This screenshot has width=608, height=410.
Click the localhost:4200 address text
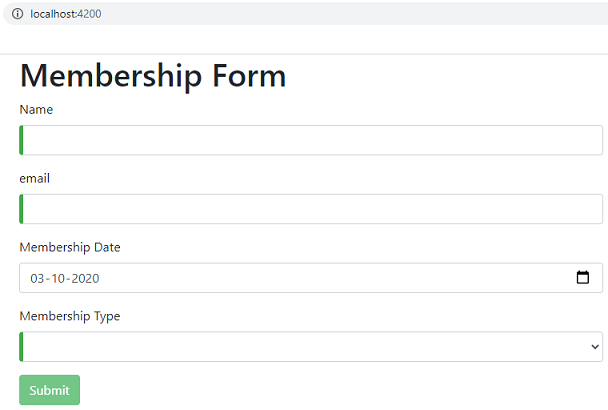pyautogui.click(x=65, y=14)
